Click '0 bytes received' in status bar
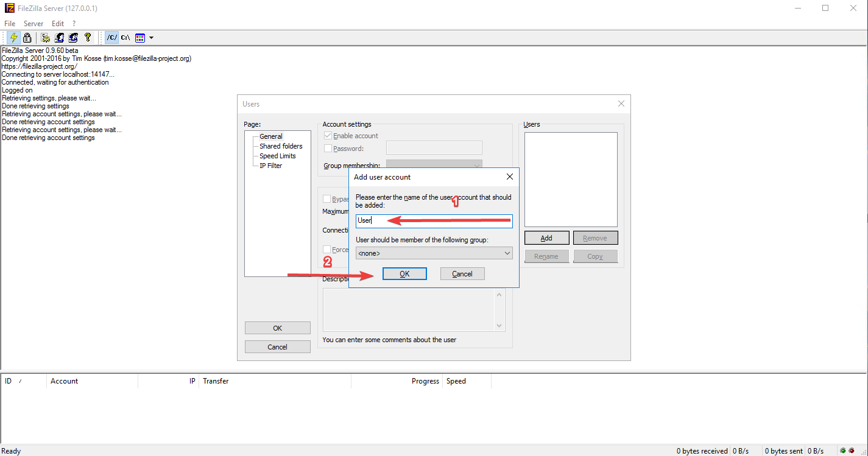This screenshot has width=868, height=456. (x=702, y=451)
